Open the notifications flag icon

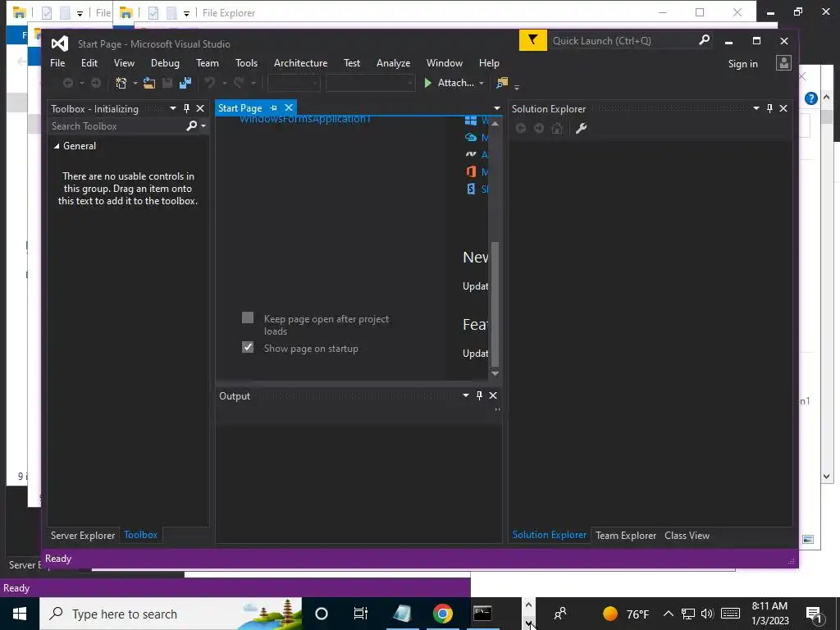(x=532, y=40)
